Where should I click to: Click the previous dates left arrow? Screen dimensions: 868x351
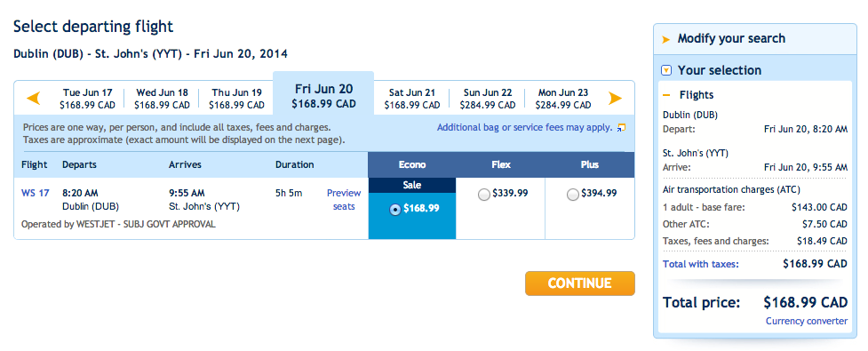pyautogui.click(x=34, y=99)
